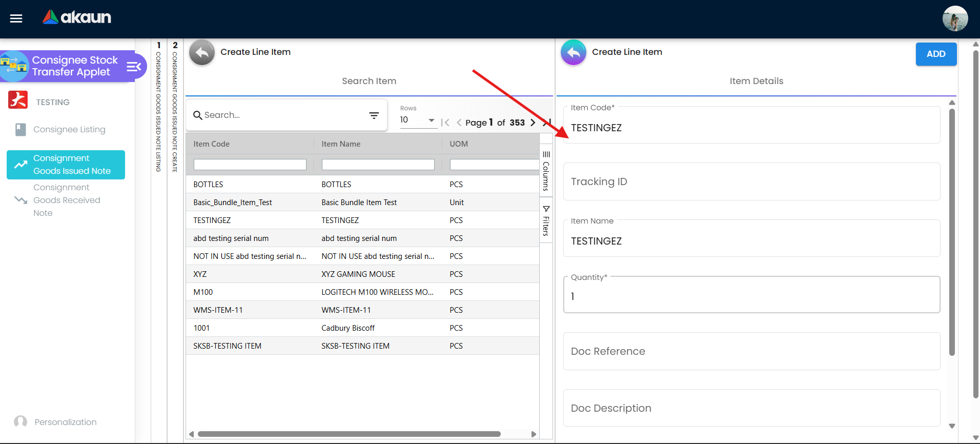Open Consignee Listing in sidebar
This screenshot has height=444, width=980.
pyautogui.click(x=69, y=130)
